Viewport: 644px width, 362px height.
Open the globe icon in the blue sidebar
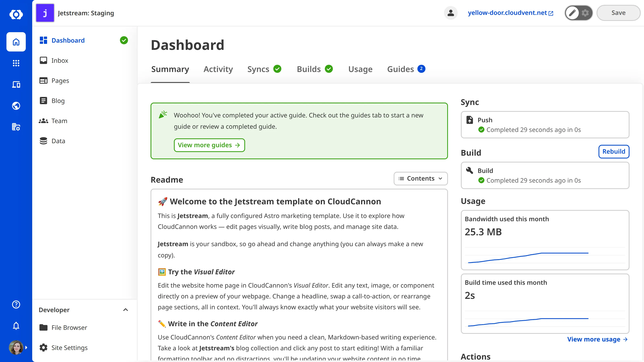click(x=16, y=106)
